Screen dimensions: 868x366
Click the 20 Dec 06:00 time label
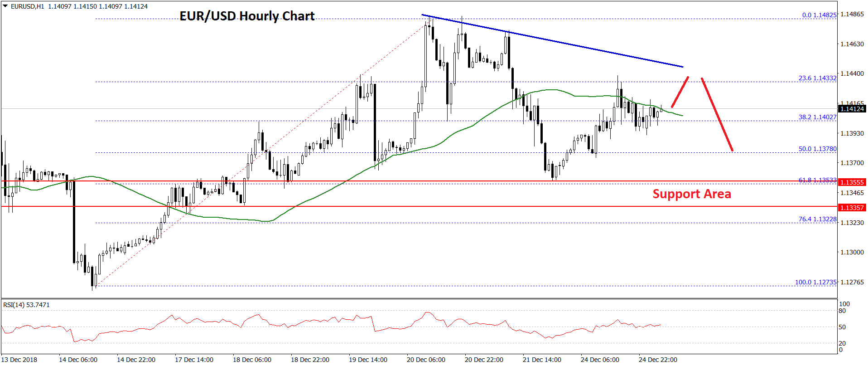click(426, 360)
